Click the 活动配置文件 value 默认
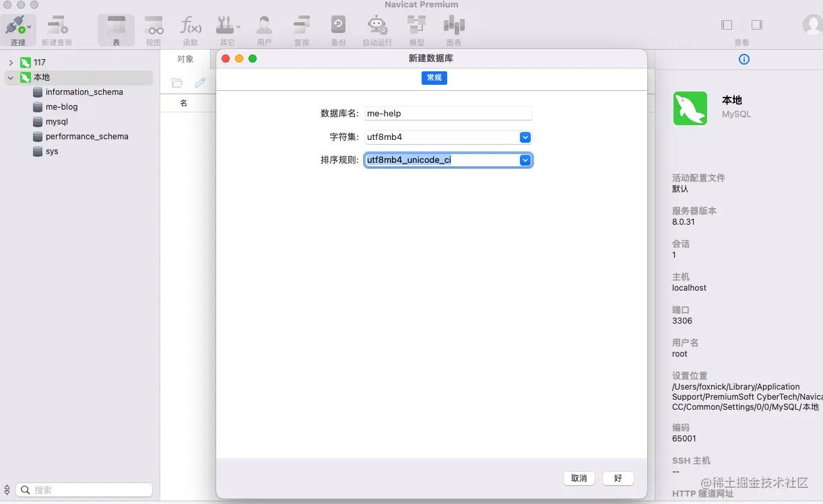The image size is (823, 504). (680, 189)
